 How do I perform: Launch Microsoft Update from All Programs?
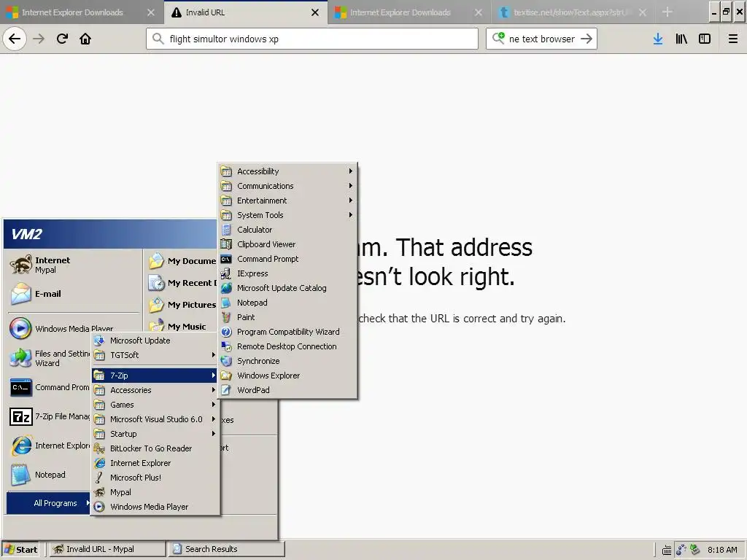point(155,341)
